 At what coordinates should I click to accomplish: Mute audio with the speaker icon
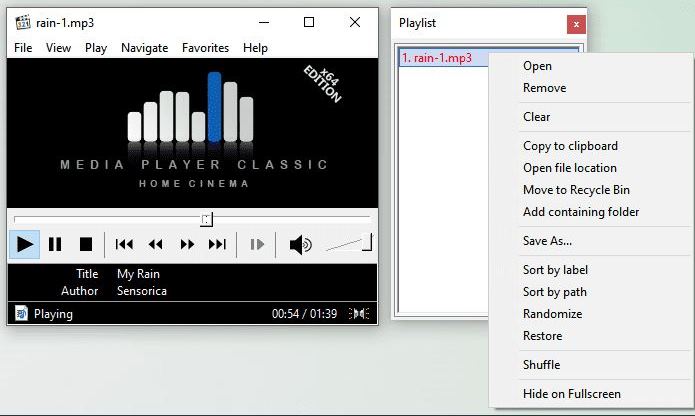[300, 244]
